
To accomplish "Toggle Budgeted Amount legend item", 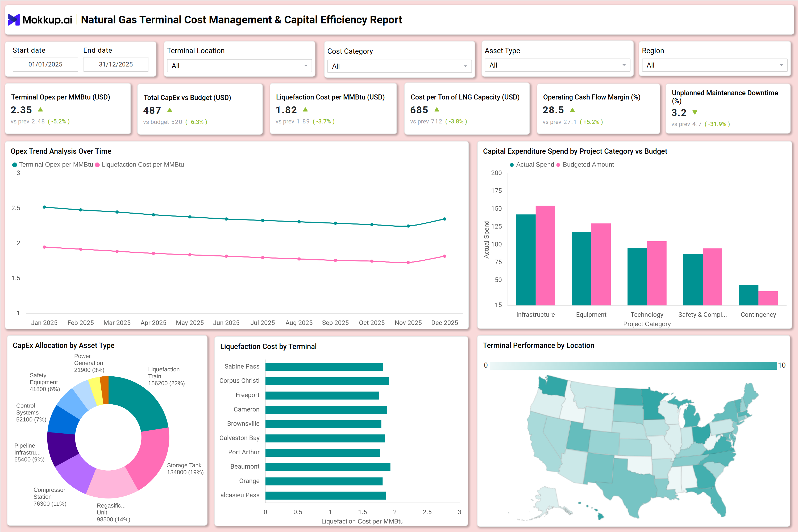I will 585,165.
